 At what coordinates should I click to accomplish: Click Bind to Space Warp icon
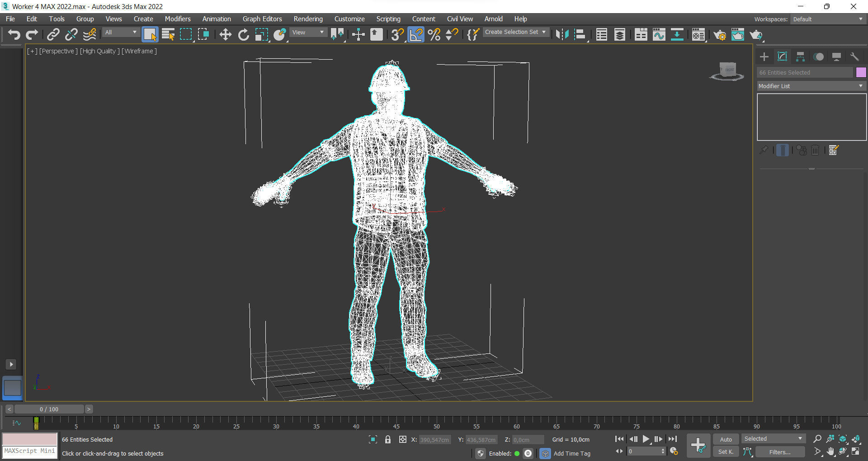90,34
